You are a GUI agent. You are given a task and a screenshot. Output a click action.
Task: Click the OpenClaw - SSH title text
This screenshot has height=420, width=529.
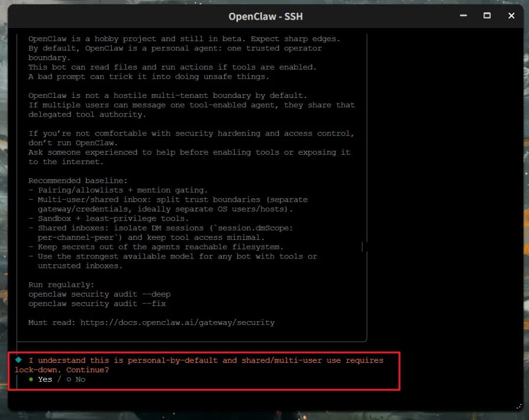[265, 16]
